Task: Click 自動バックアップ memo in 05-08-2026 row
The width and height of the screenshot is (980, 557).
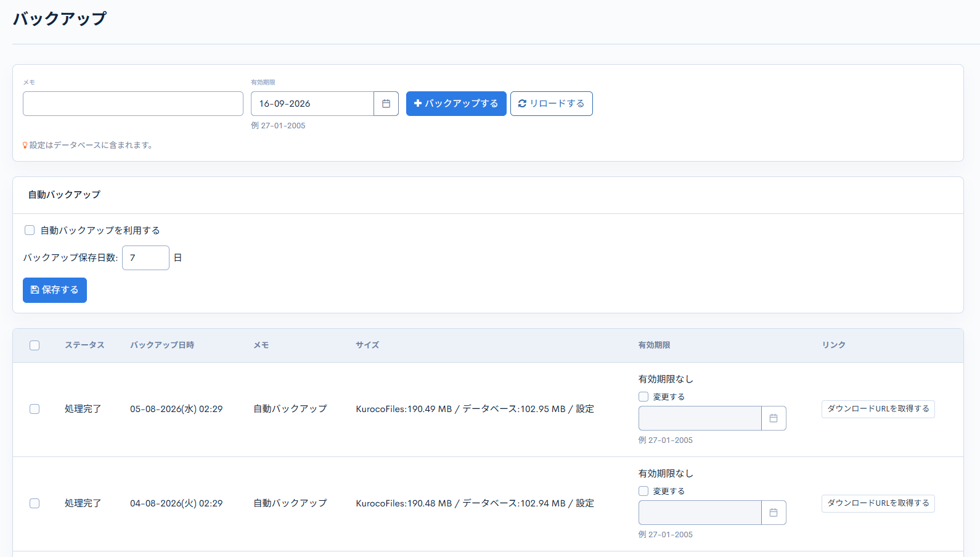Action: pyautogui.click(x=290, y=409)
